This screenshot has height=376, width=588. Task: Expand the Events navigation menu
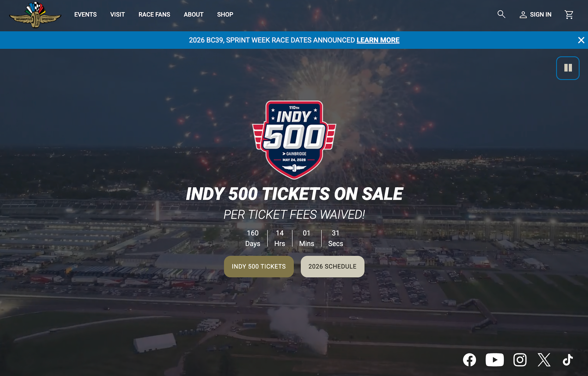[86, 14]
